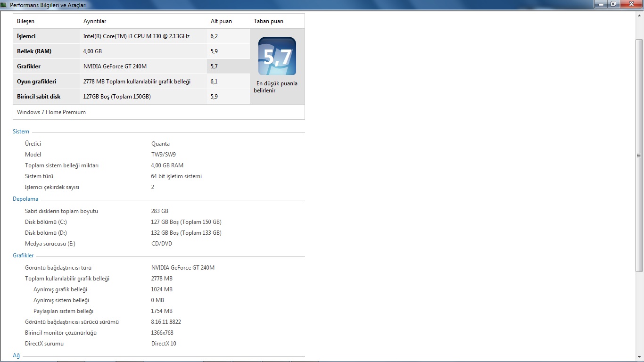The image size is (644, 362).
Task: Click the monitor resolution value 1366x768
Action: click(x=162, y=333)
